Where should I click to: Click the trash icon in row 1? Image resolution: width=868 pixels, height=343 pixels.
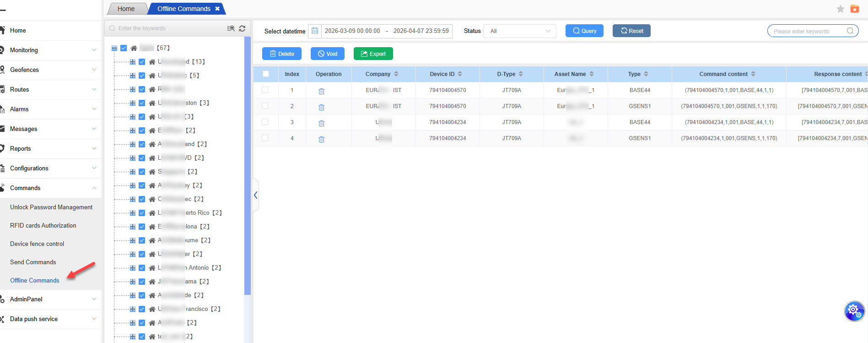click(321, 91)
